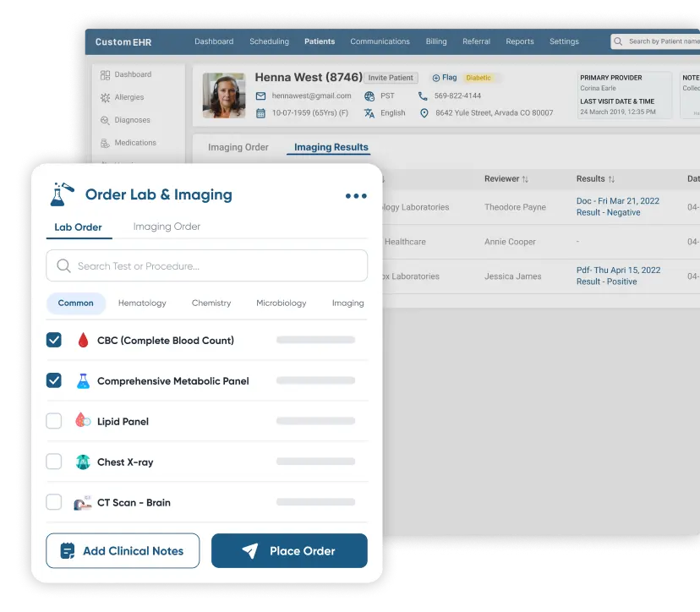Open the Doc - Fri Mar 21, 2022 result link
This screenshot has width=700, height=612.
(x=618, y=201)
